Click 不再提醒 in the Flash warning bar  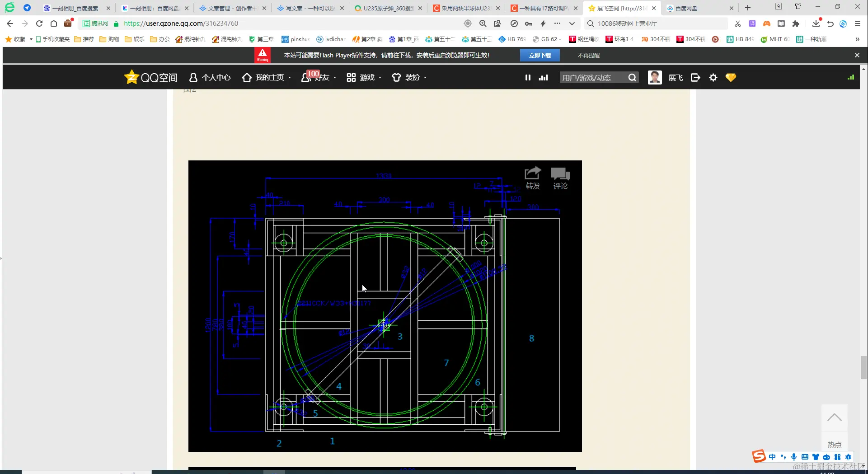pyautogui.click(x=588, y=55)
